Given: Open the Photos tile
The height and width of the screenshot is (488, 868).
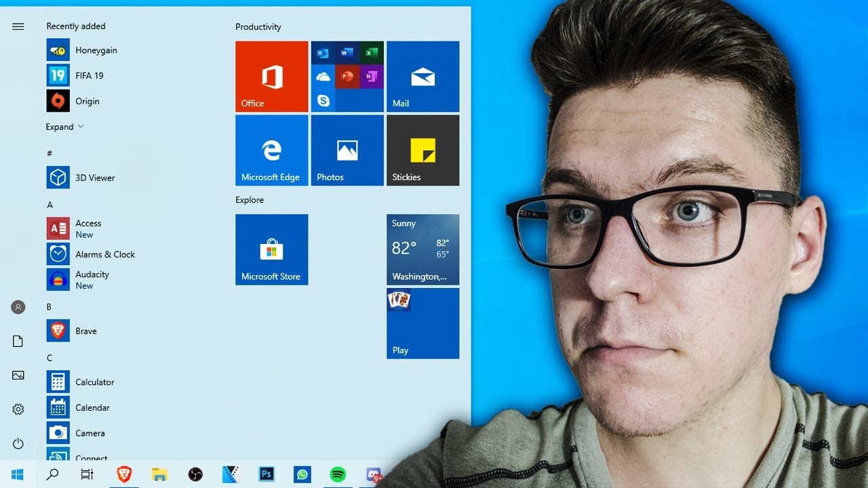Looking at the screenshot, I should tap(347, 150).
